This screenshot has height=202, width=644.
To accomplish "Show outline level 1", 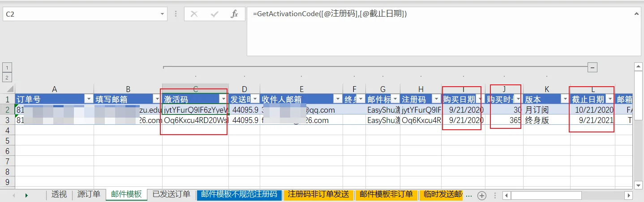I will 7,67.
